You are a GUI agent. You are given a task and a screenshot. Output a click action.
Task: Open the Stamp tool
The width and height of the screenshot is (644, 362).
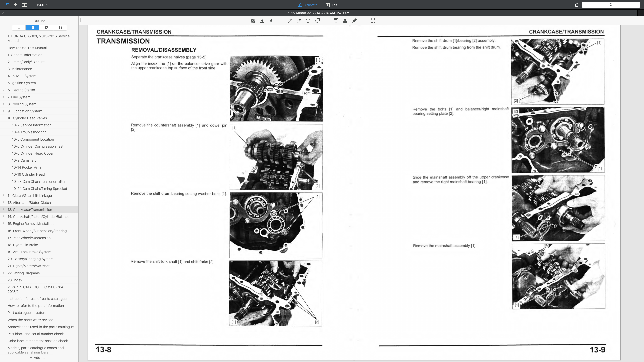(345, 21)
